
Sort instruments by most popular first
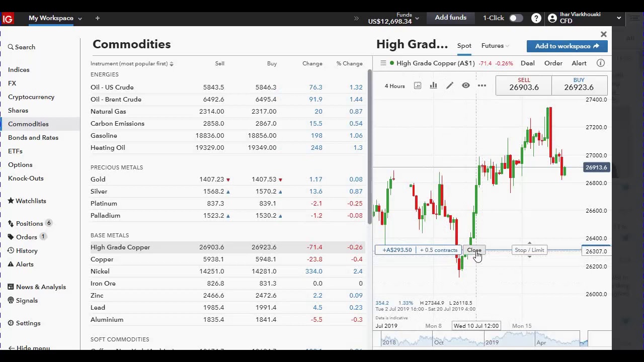132,64
